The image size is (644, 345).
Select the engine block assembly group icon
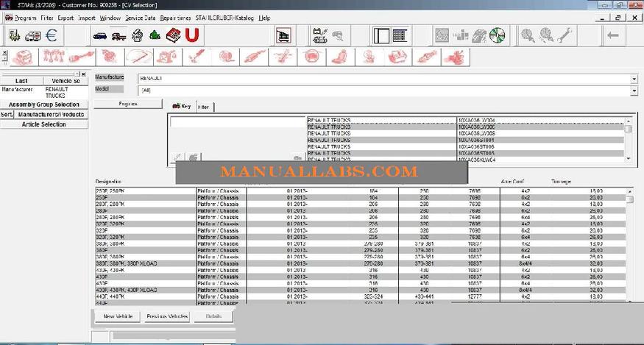(x=23, y=57)
